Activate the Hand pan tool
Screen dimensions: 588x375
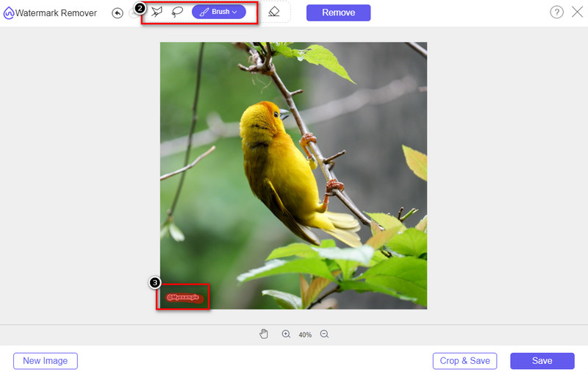pyautogui.click(x=264, y=335)
